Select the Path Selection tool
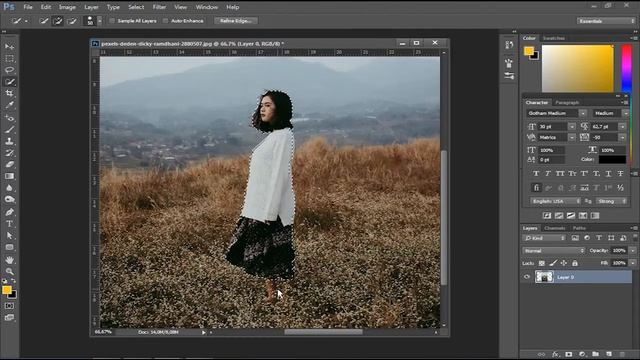 click(x=9, y=236)
